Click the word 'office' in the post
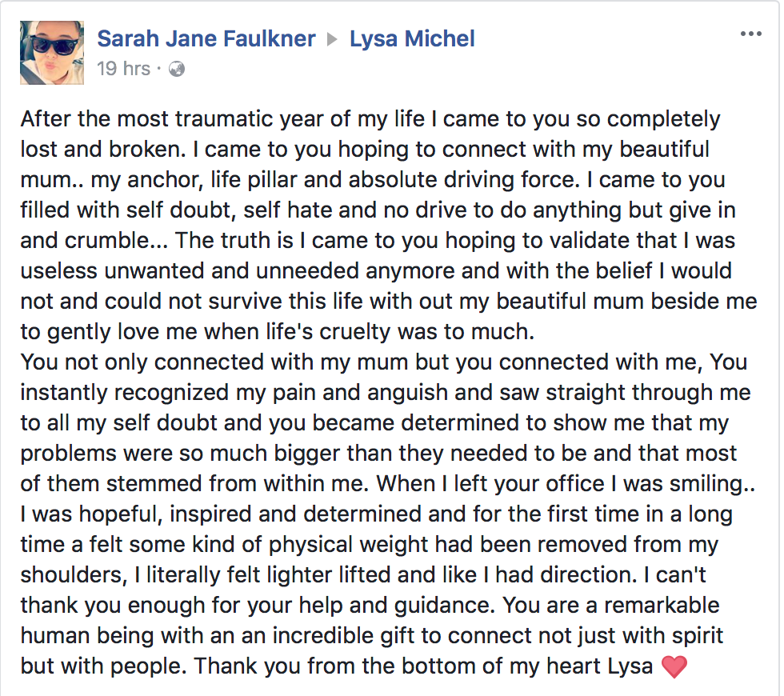 575,483
